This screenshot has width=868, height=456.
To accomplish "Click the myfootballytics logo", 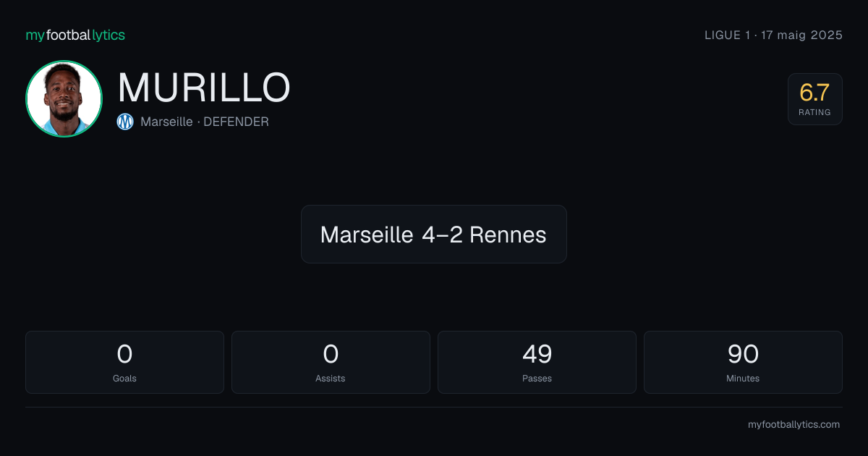I will [75, 35].
